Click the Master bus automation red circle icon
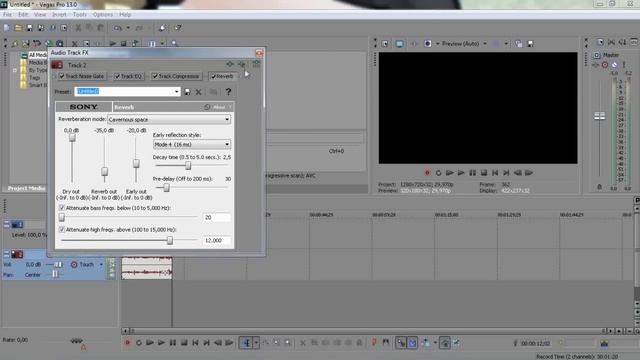The height and width of the screenshot is (360, 640). pyautogui.click(x=605, y=64)
